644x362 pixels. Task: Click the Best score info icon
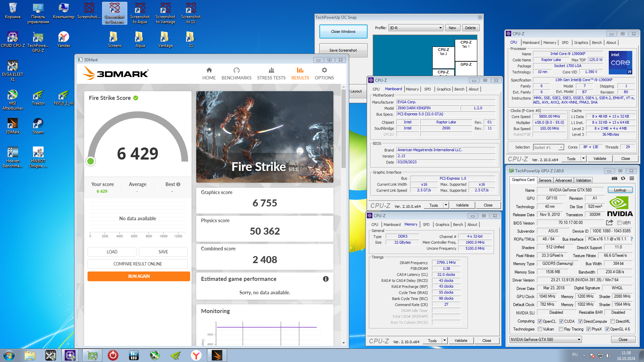(x=178, y=184)
